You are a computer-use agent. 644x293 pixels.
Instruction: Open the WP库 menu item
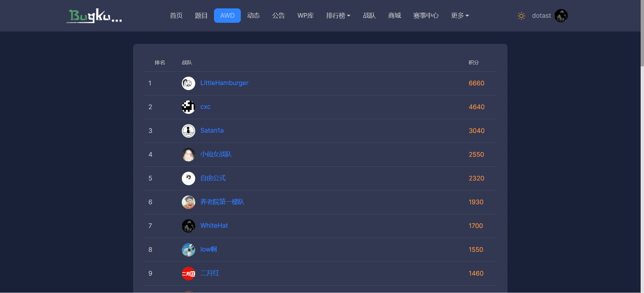[306, 16]
